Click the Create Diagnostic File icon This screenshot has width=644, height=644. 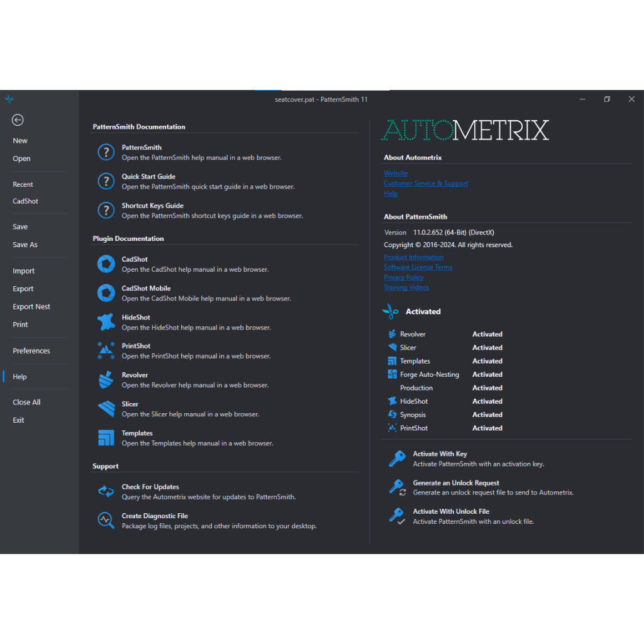(106, 521)
